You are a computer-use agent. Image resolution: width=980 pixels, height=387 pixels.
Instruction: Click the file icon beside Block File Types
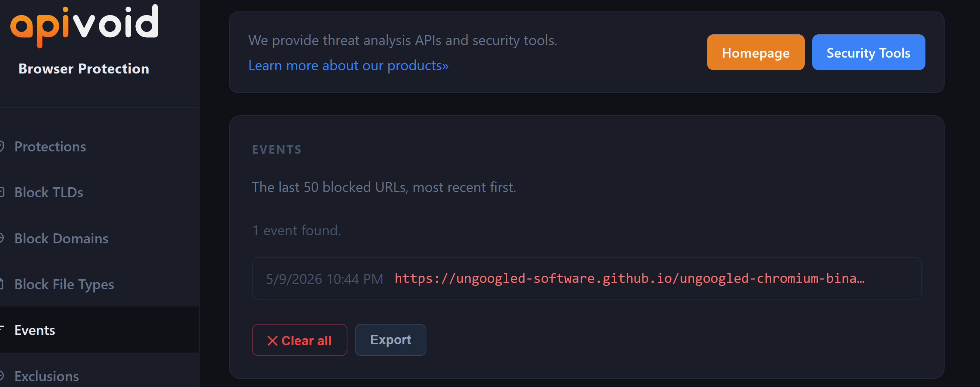[x=1, y=284]
